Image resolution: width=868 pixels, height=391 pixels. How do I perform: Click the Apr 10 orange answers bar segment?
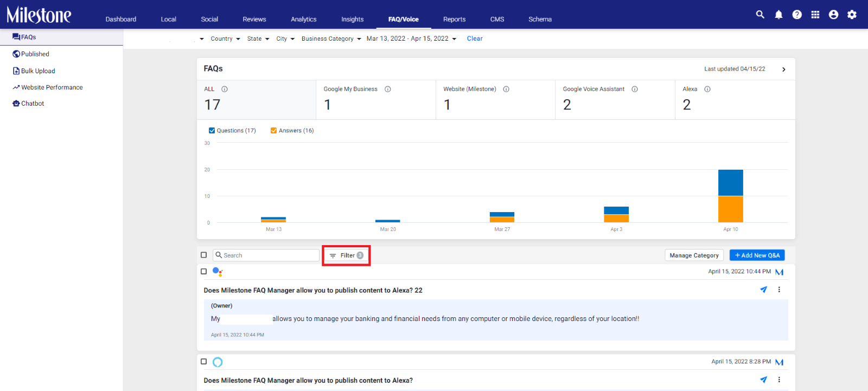pos(731,209)
